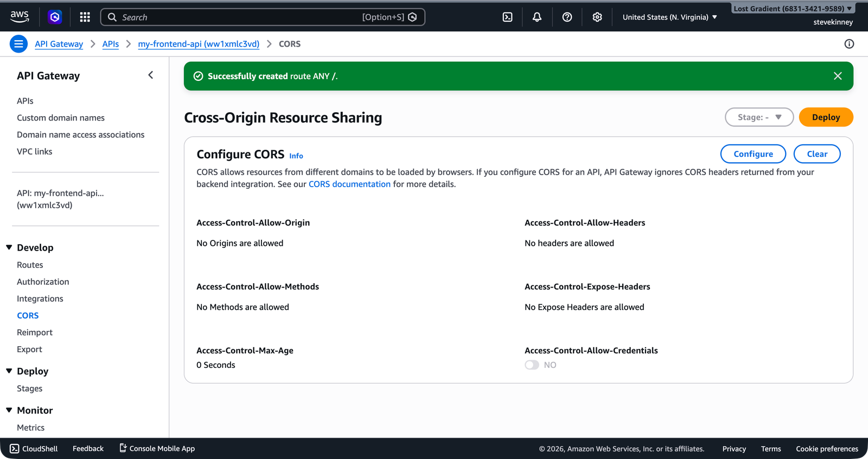
Task: Click the Info link beside Configure CORS
Action: click(x=296, y=156)
